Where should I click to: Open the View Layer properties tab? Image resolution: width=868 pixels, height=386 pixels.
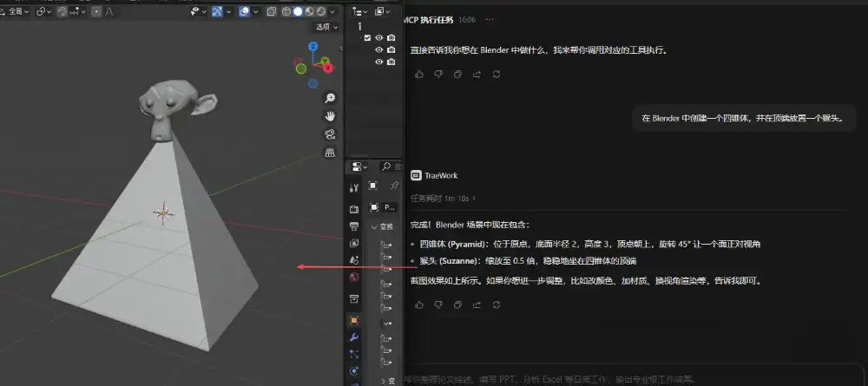point(354,244)
